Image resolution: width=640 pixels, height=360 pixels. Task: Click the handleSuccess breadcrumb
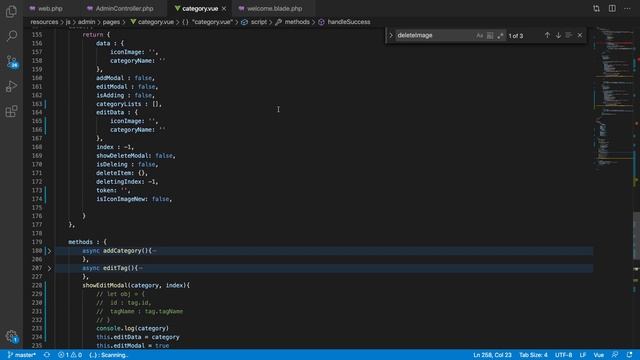[x=344, y=22]
